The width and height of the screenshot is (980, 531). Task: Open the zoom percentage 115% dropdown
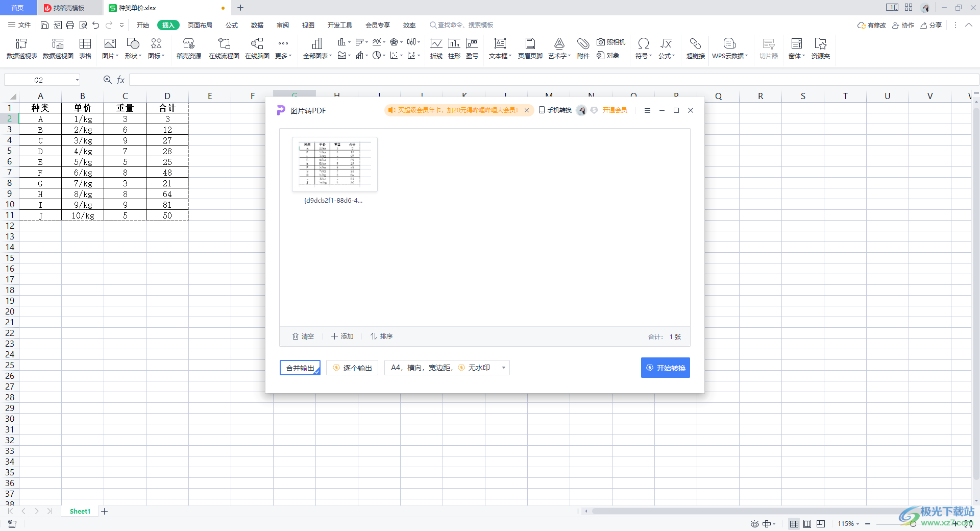point(848,524)
